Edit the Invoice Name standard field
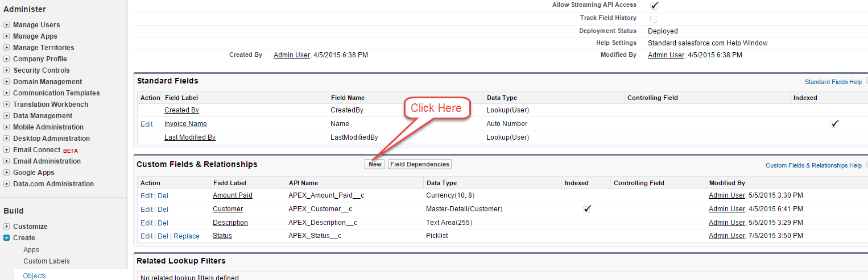 [x=147, y=124]
